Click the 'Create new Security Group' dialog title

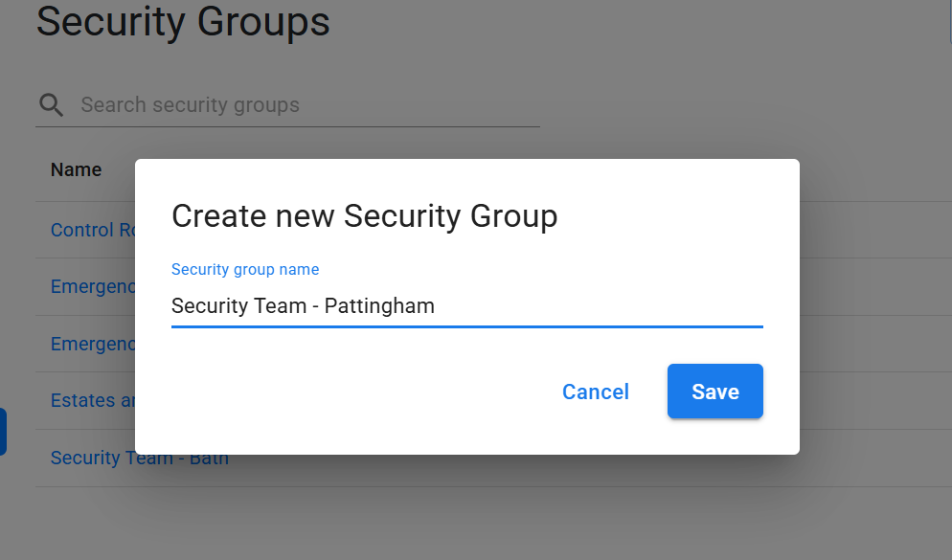[x=364, y=216]
